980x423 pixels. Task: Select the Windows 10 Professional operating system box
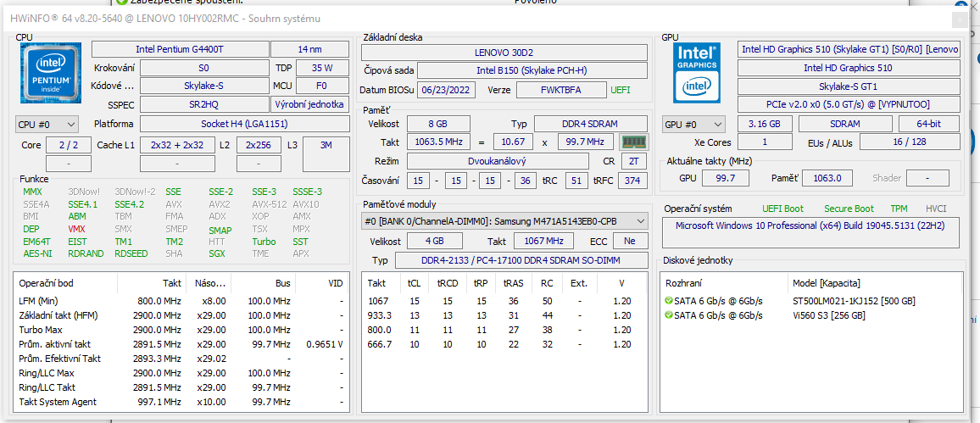point(811,232)
